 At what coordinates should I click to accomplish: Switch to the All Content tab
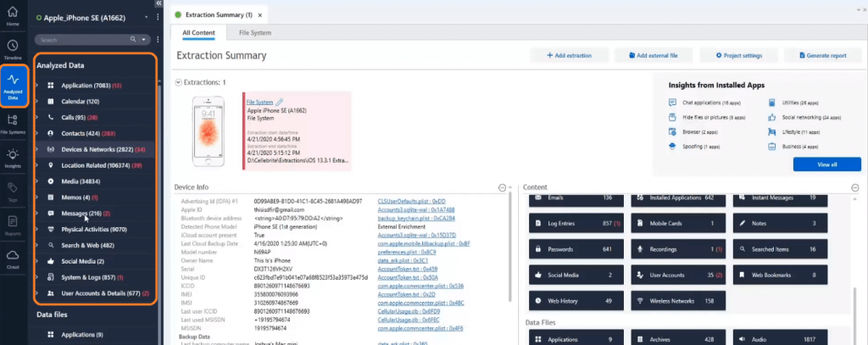coord(198,33)
